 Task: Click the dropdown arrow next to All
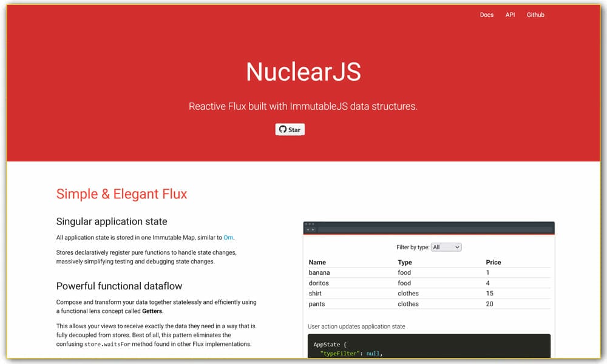[x=456, y=247]
